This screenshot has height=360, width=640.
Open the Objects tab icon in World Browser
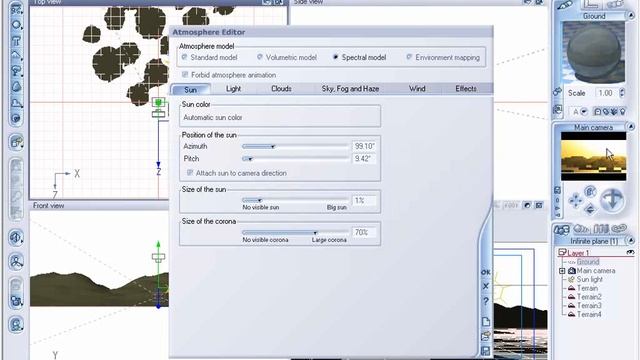[562, 230]
